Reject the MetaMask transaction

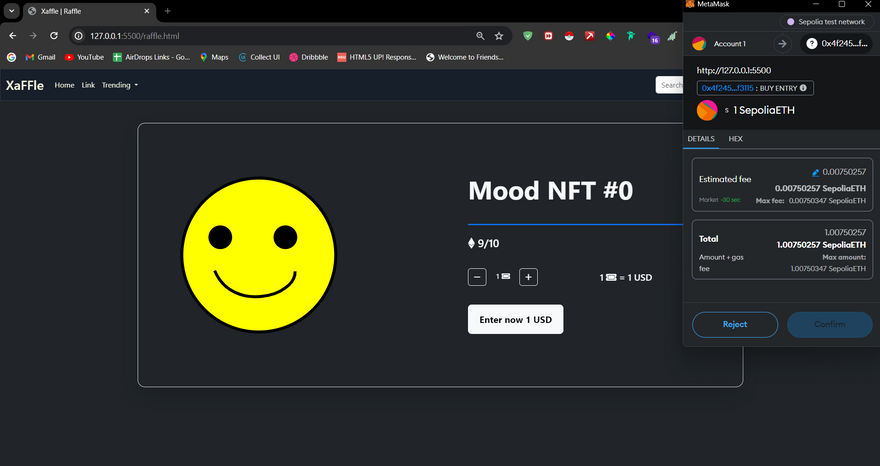735,324
